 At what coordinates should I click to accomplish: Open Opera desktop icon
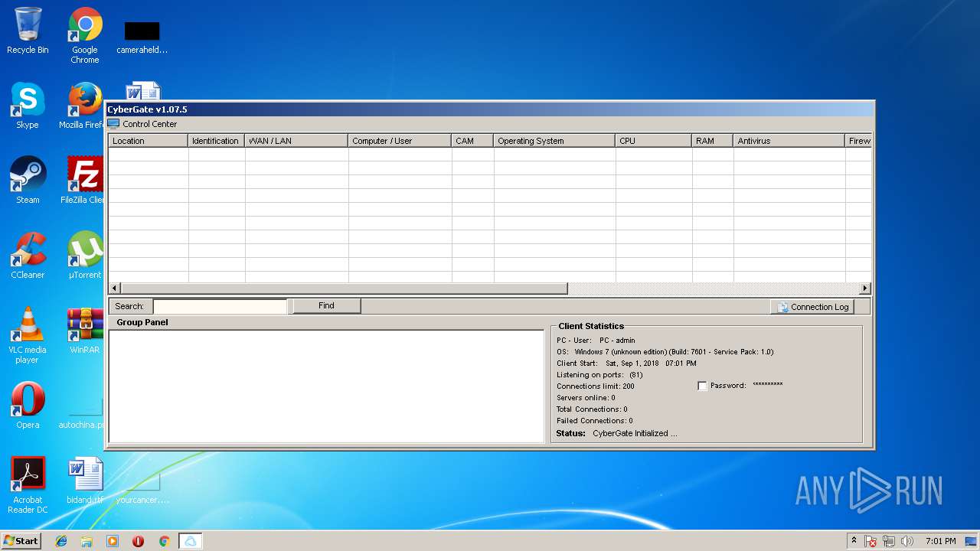[28, 406]
